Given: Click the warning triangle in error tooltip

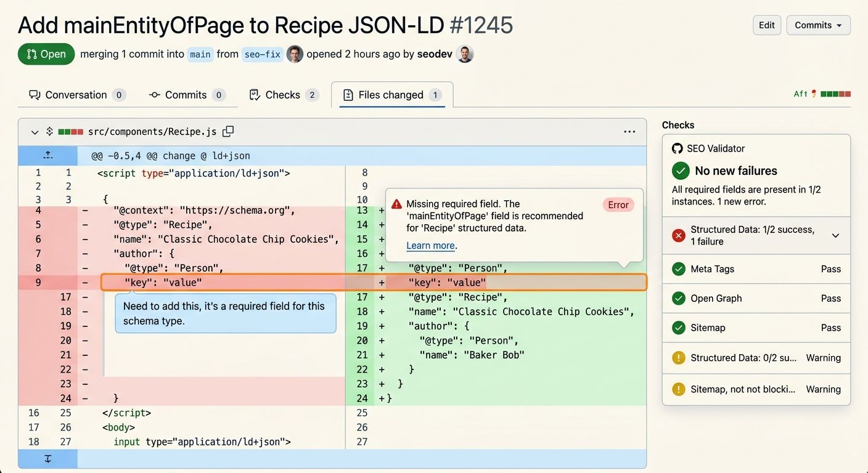Looking at the screenshot, I should coord(396,204).
